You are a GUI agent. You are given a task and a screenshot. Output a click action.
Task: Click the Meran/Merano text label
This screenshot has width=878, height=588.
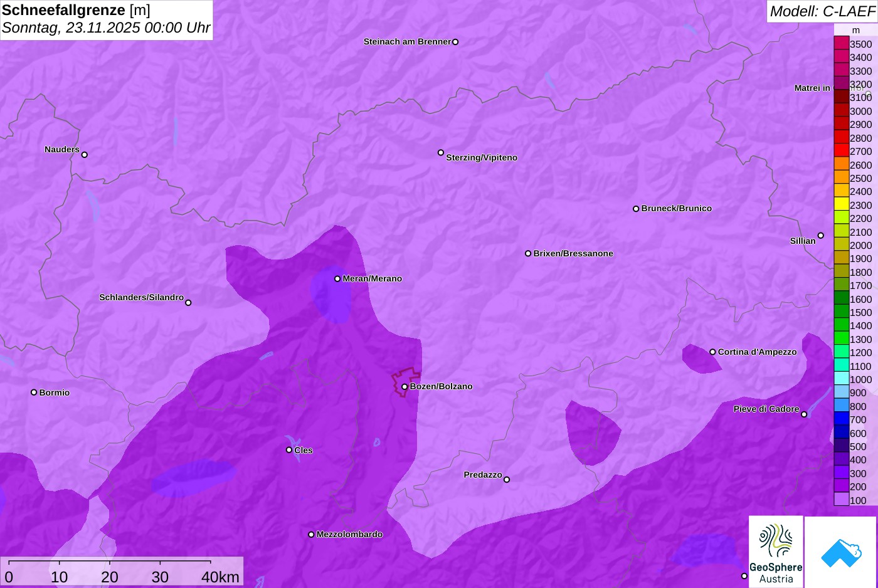click(373, 278)
